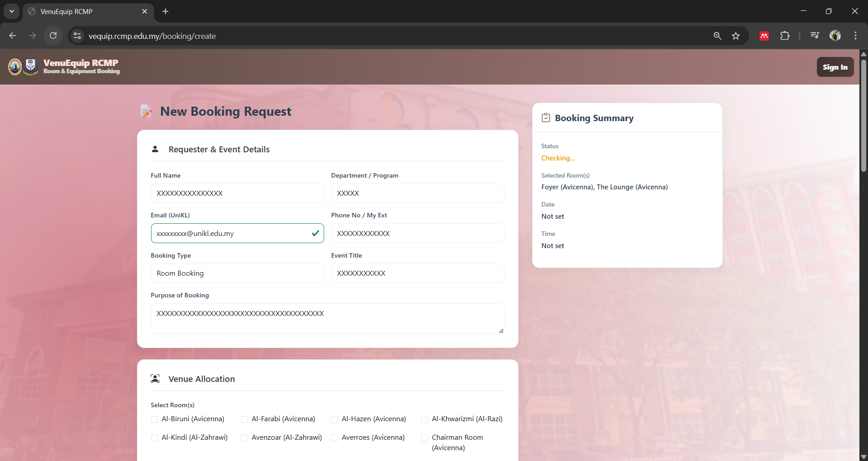Open the media control playlist icon
868x461 pixels.
[x=815, y=36]
